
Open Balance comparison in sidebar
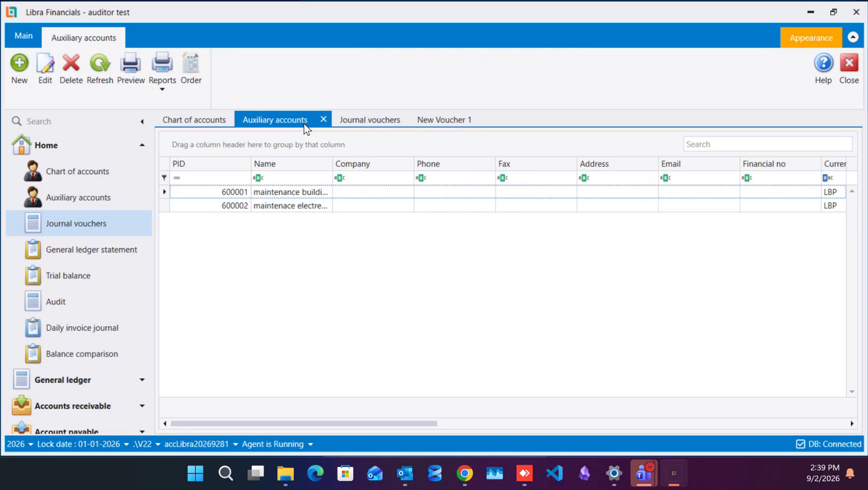(x=82, y=354)
